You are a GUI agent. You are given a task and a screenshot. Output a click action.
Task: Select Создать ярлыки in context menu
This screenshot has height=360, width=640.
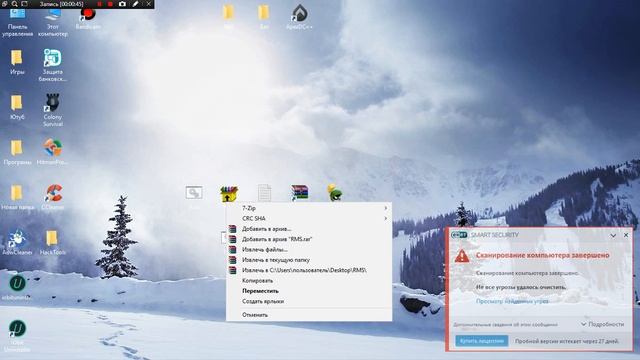pos(309,301)
